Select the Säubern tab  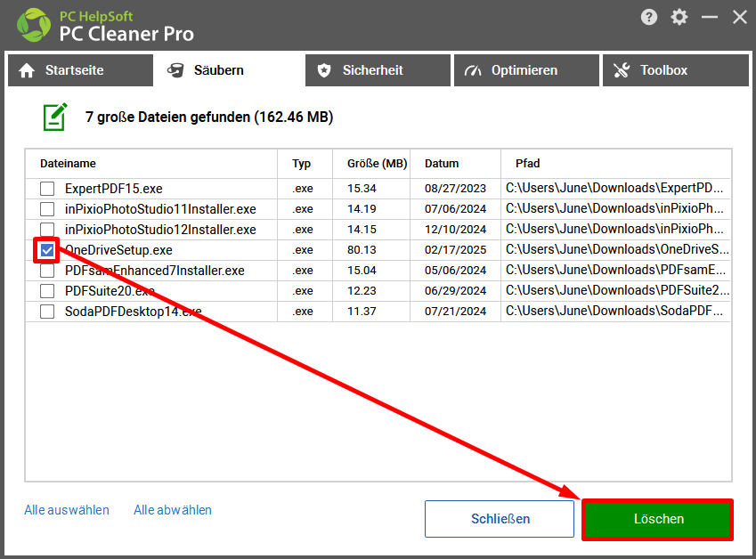click(229, 70)
